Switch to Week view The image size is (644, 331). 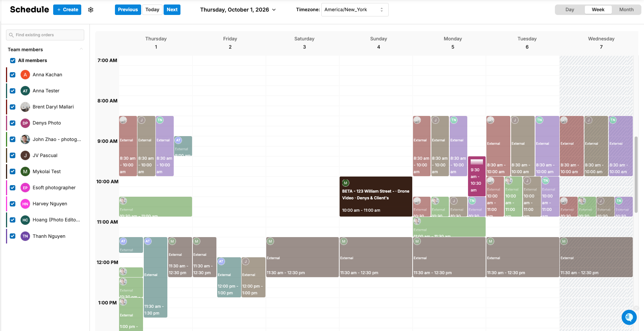598,10
